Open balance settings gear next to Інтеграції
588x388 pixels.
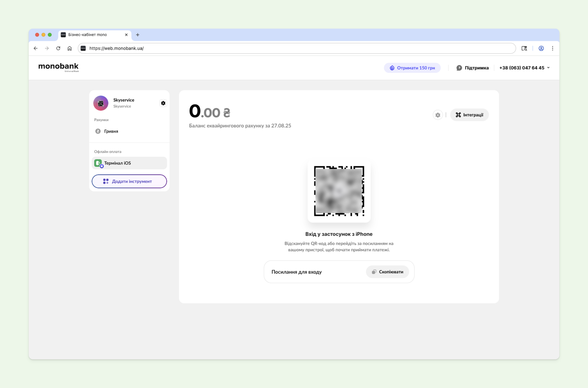[438, 115]
